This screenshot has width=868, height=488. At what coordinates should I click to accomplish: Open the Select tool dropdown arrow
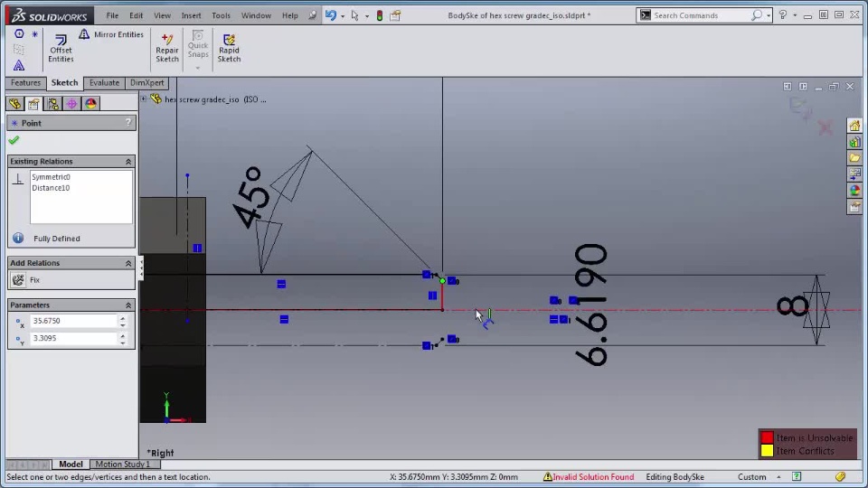[x=367, y=16]
